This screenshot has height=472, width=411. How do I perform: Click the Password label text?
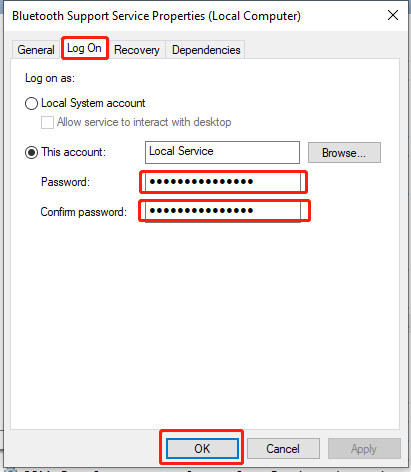coord(65,182)
